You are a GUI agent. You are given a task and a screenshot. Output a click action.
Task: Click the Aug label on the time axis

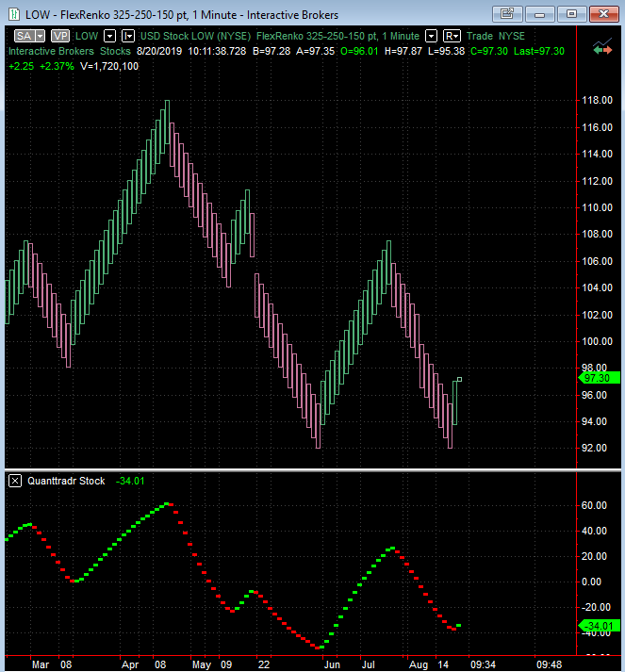point(419,664)
